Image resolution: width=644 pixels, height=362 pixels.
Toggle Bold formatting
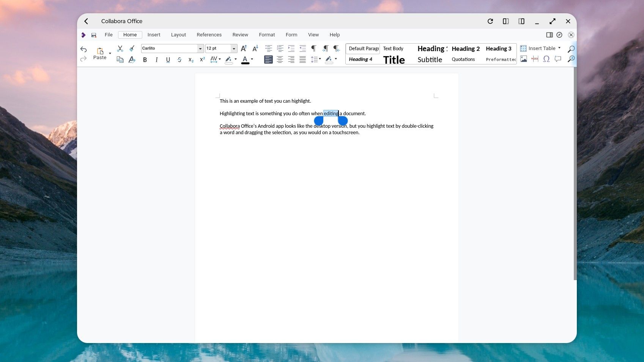[x=145, y=60]
